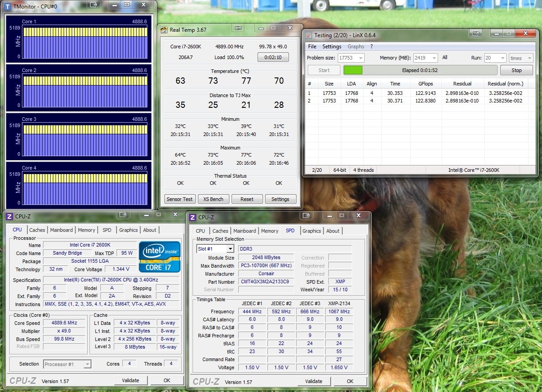Open About tab in the memory-slot CPU-Z window
The width and height of the screenshot is (542, 392).
pos(333,231)
